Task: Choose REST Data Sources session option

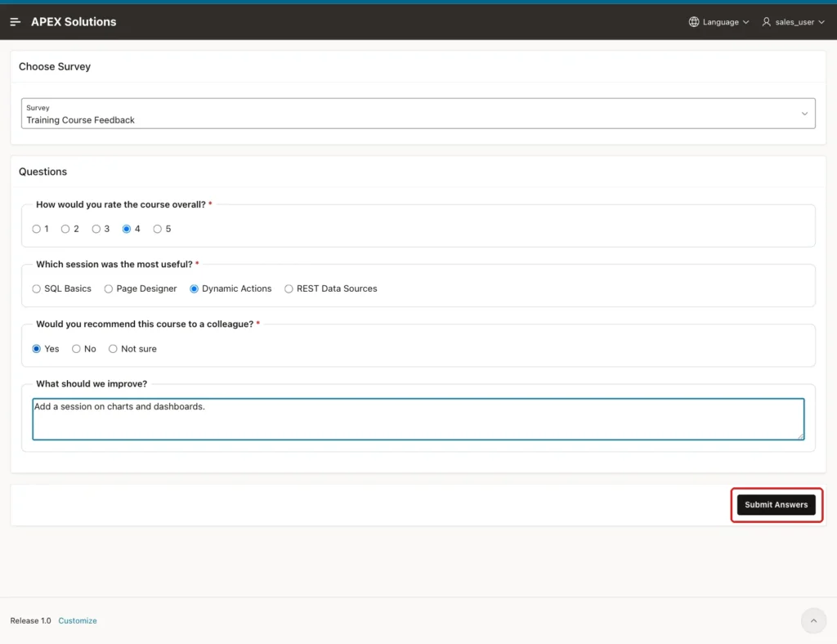Action: (289, 288)
